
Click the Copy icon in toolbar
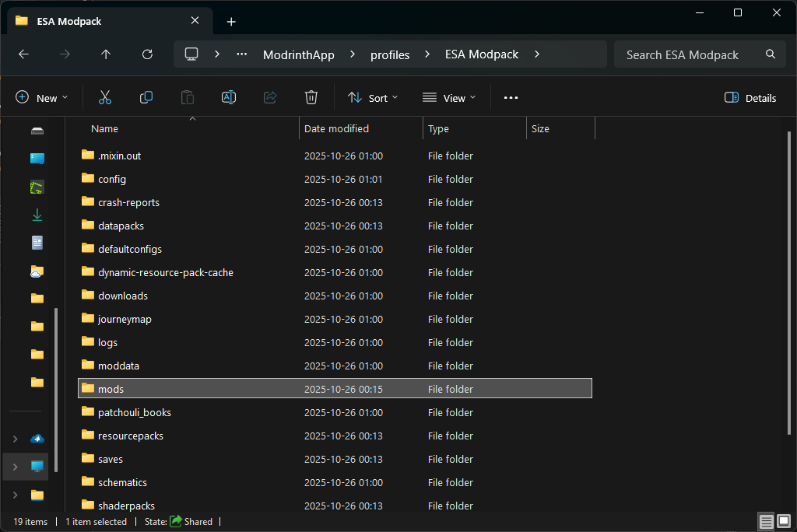[146, 97]
